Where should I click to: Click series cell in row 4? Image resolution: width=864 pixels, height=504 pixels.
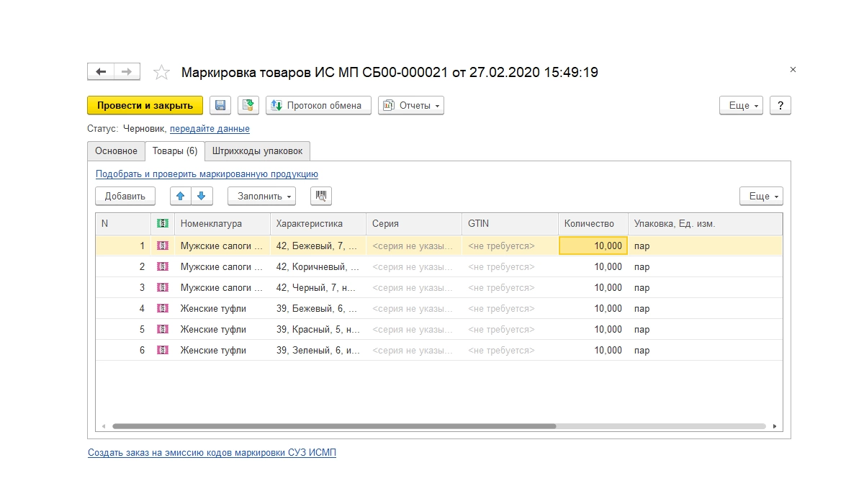414,308
